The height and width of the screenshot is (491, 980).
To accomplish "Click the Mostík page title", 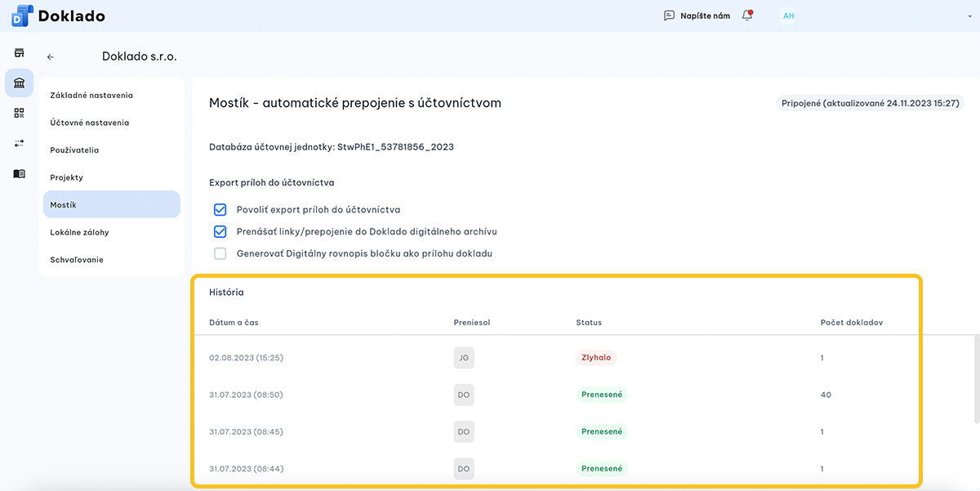I will 355,103.
